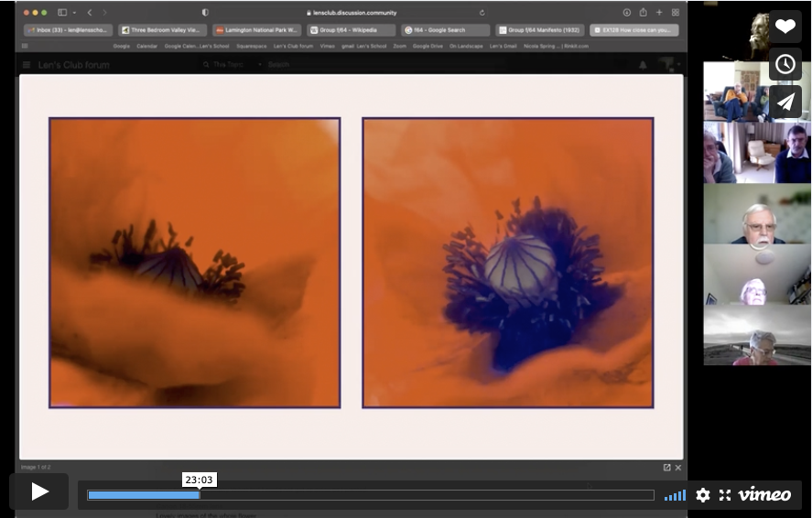
Task: Click the Image 1 of 2 label
Action: tap(36, 468)
